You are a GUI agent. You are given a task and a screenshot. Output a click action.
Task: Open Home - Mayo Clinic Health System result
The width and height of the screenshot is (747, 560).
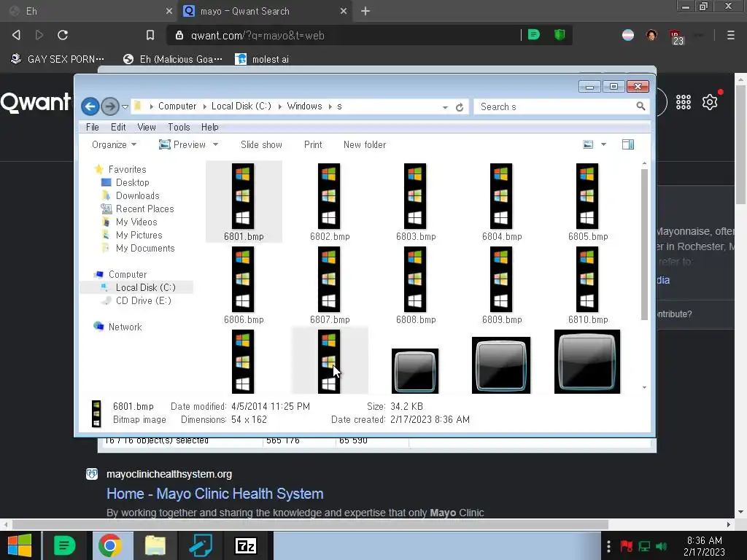pos(215,494)
